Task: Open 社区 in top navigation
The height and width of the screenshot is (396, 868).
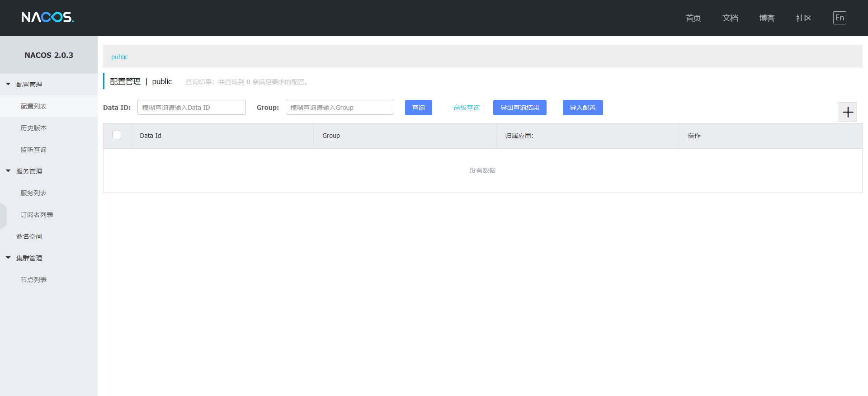Action: point(804,18)
